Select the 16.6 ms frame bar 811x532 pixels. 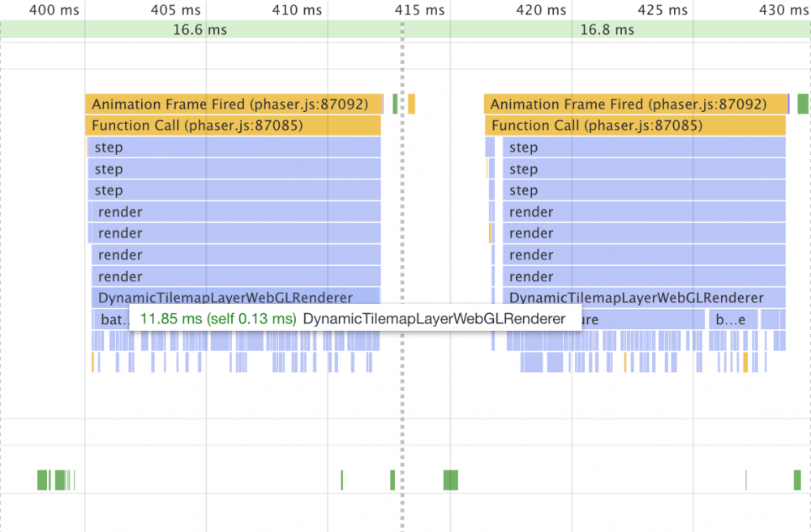[200, 30]
